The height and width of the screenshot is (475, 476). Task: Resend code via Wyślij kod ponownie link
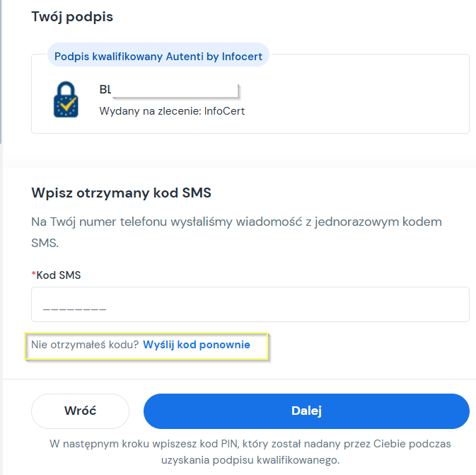(197, 345)
